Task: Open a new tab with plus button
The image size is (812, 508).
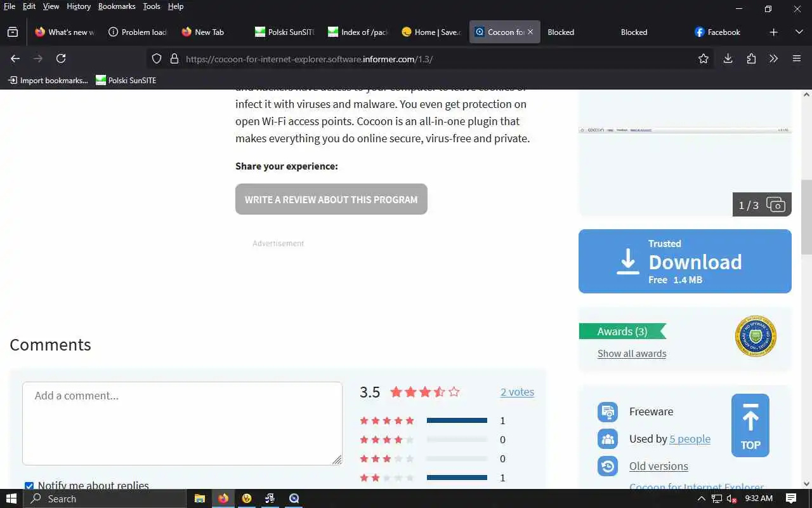Action: (774, 32)
